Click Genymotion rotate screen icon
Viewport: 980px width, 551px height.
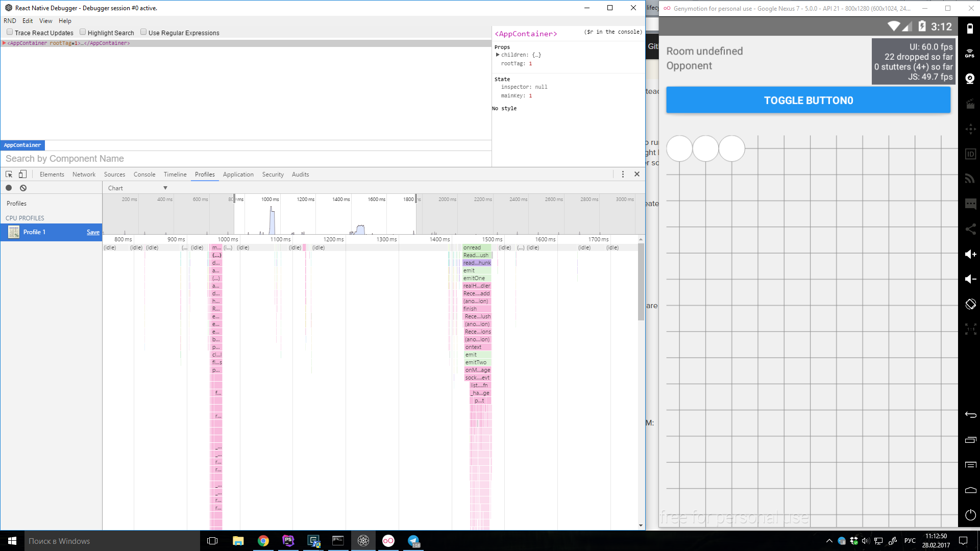click(970, 304)
